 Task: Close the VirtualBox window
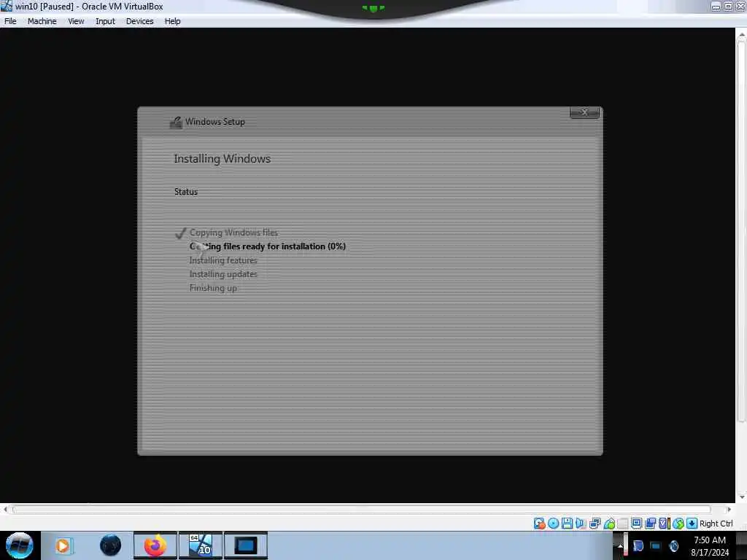coord(741,6)
